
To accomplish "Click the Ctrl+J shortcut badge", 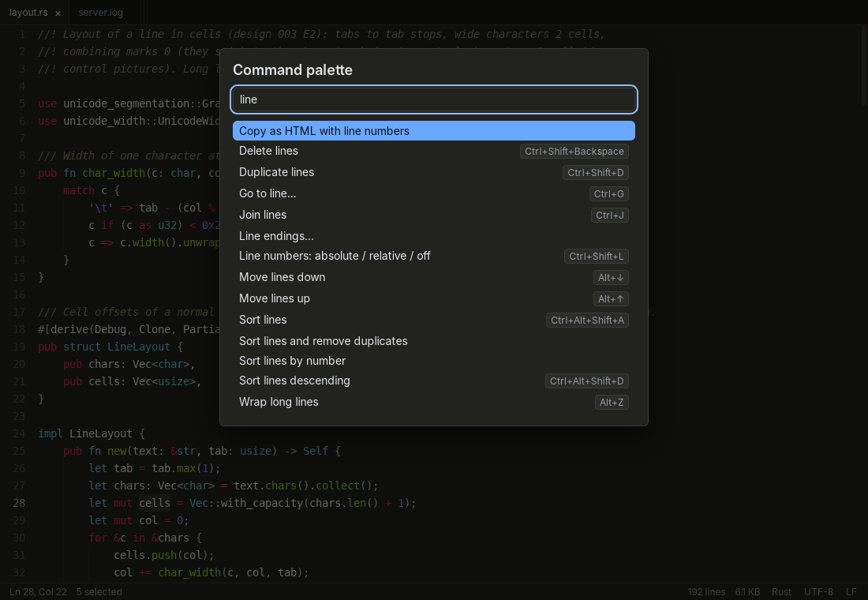I will tap(610, 215).
